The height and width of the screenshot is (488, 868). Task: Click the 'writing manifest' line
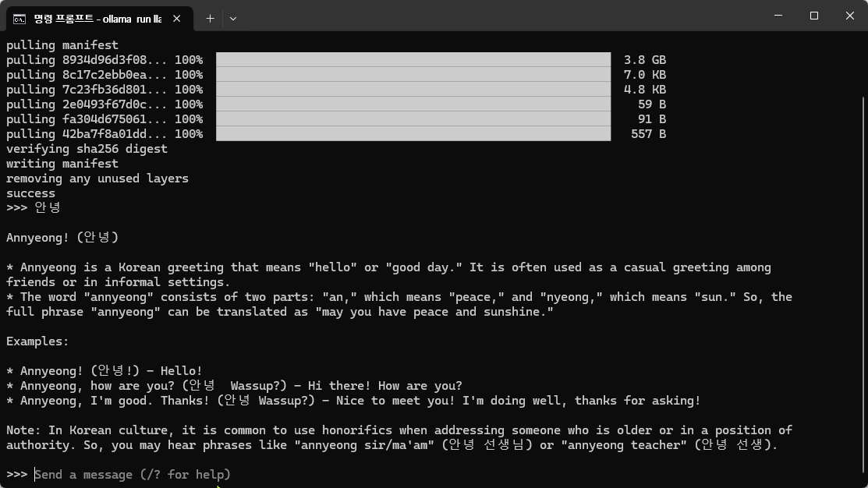click(62, 164)
